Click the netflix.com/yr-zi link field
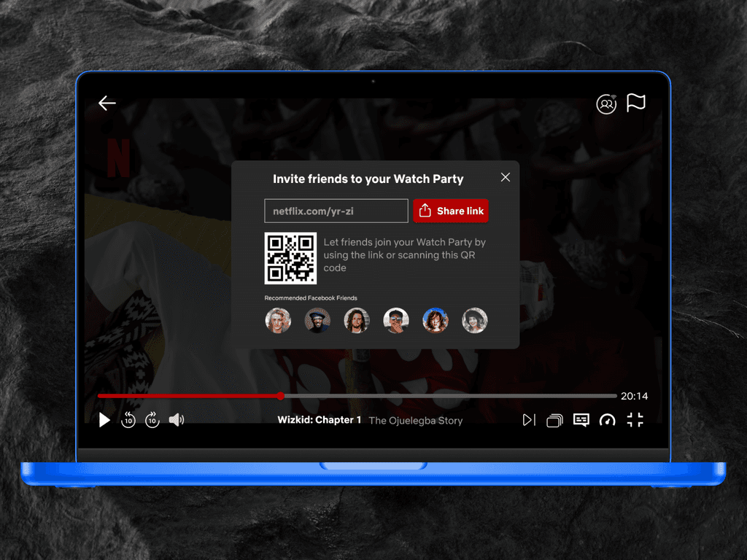Screen dimensions: 747x560 coord(336,211)
